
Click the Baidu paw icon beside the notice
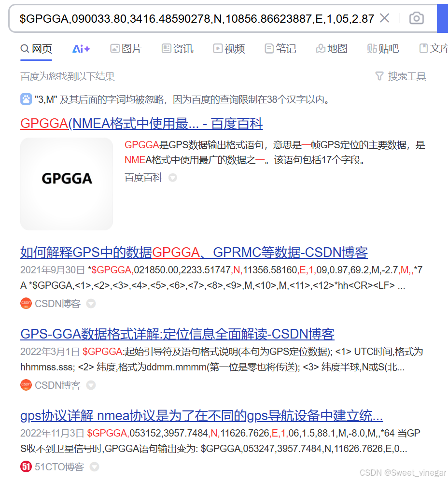26,99
